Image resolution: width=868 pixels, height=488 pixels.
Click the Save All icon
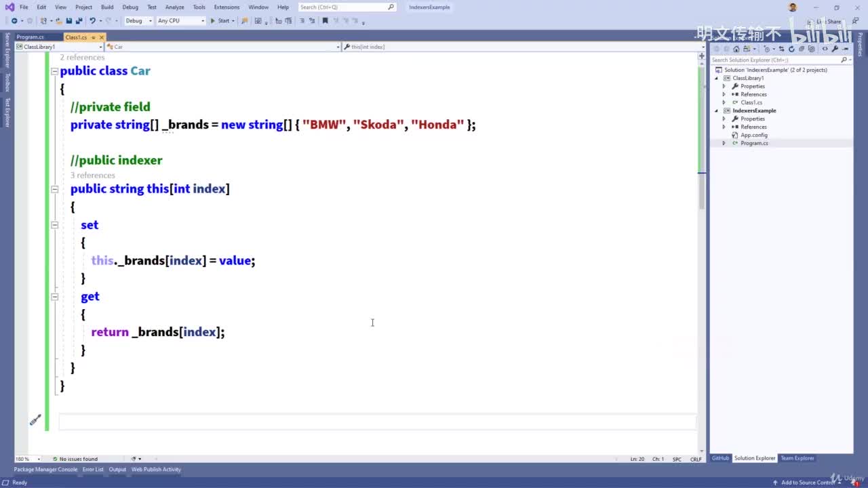pos(79,21)
